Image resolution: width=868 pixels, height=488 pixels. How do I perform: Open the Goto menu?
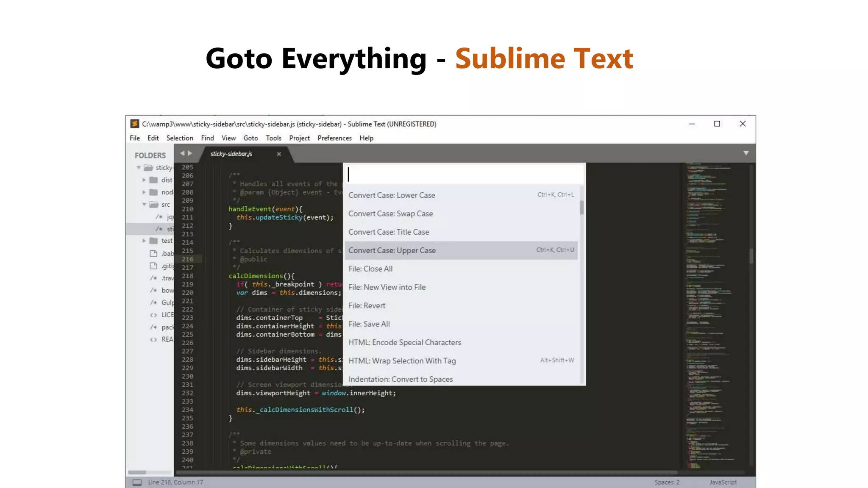250,138
